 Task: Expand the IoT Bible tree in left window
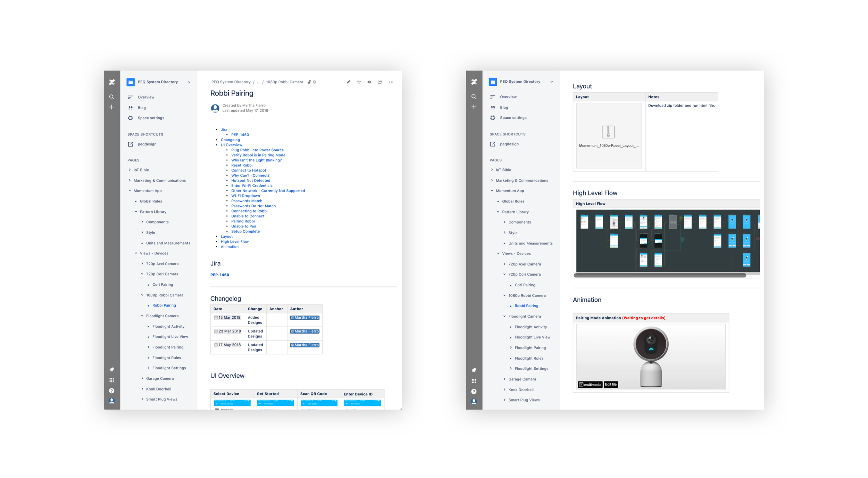[x=130, y=170]
